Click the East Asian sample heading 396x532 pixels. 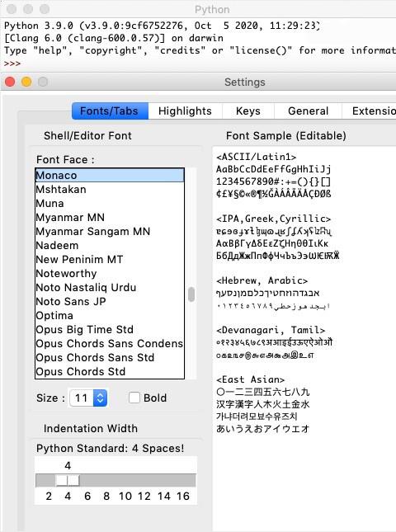[251, 379]
